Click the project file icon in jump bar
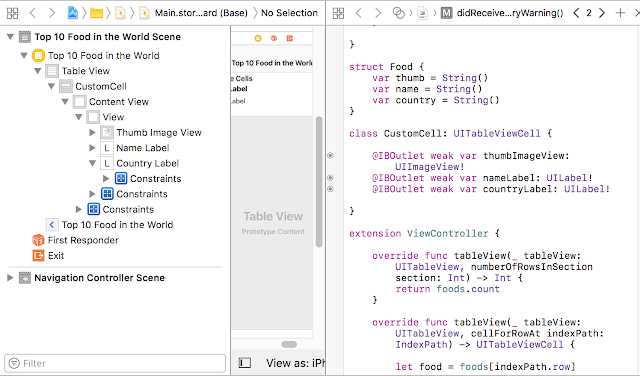This screenshot has height=376, width=640. [73, 13]
